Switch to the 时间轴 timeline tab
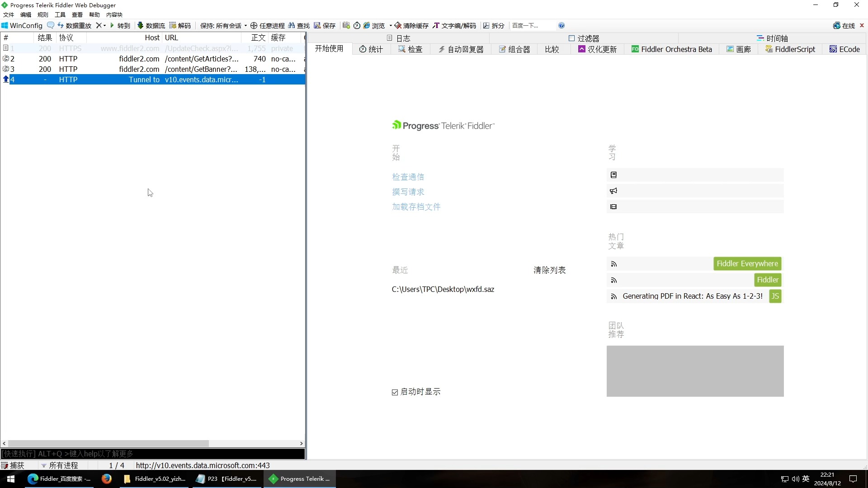This screenshot has width=868, height=488. (772, 38)
